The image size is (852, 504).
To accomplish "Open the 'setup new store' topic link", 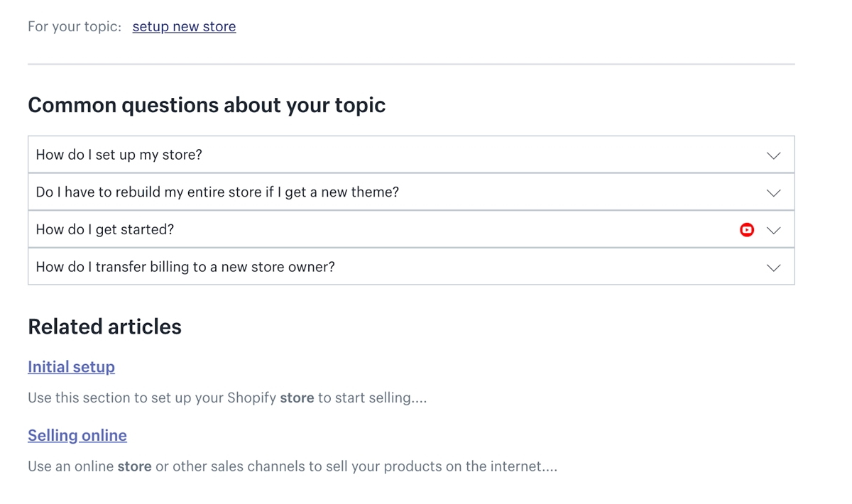I will pyautogui.click(x=184, y=26).
